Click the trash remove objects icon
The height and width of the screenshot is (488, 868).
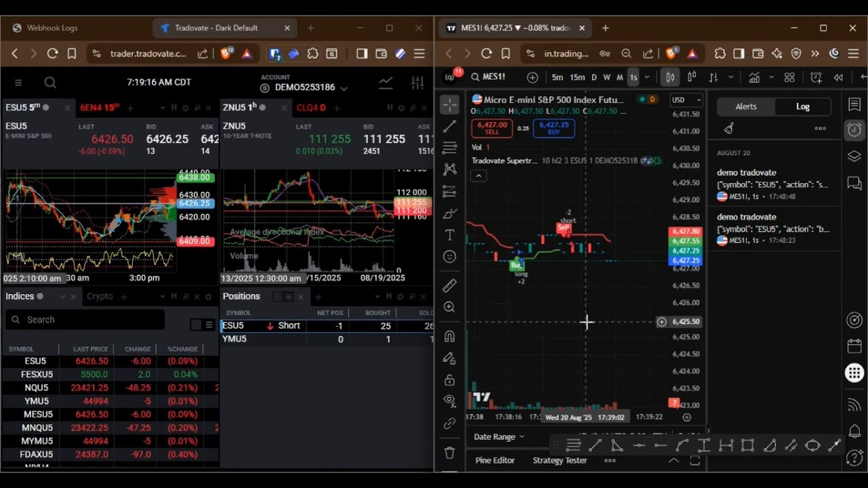450,452
